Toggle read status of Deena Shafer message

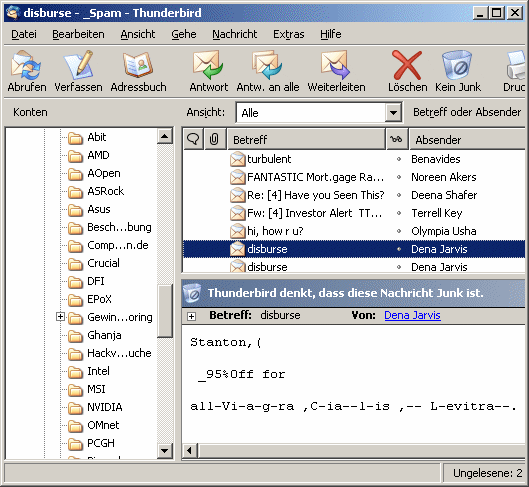pos(399,195)
